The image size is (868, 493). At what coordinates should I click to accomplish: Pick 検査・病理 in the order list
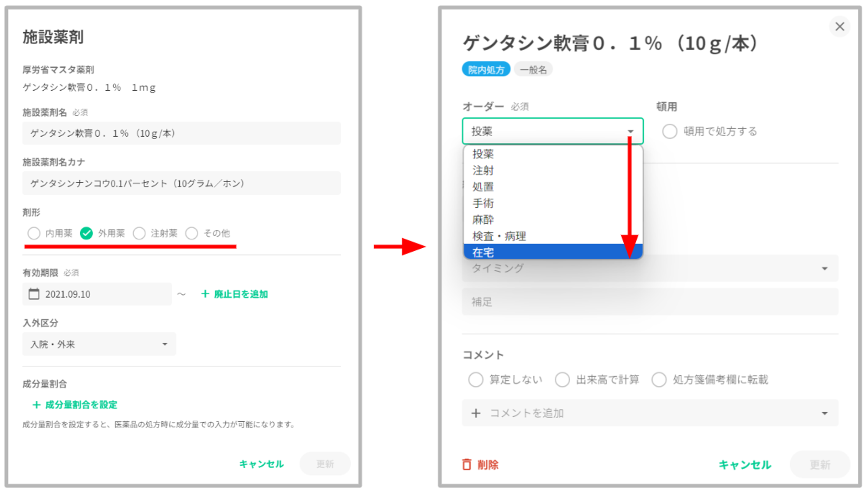click(x=499, y=236)
